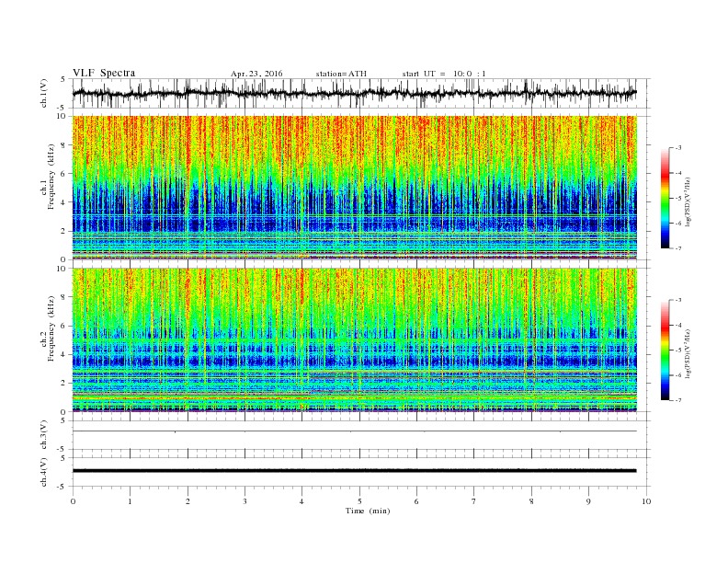Click the "start UT = 10:0 :1" header text
The image size is (728, 563).
tap(444, 74)
